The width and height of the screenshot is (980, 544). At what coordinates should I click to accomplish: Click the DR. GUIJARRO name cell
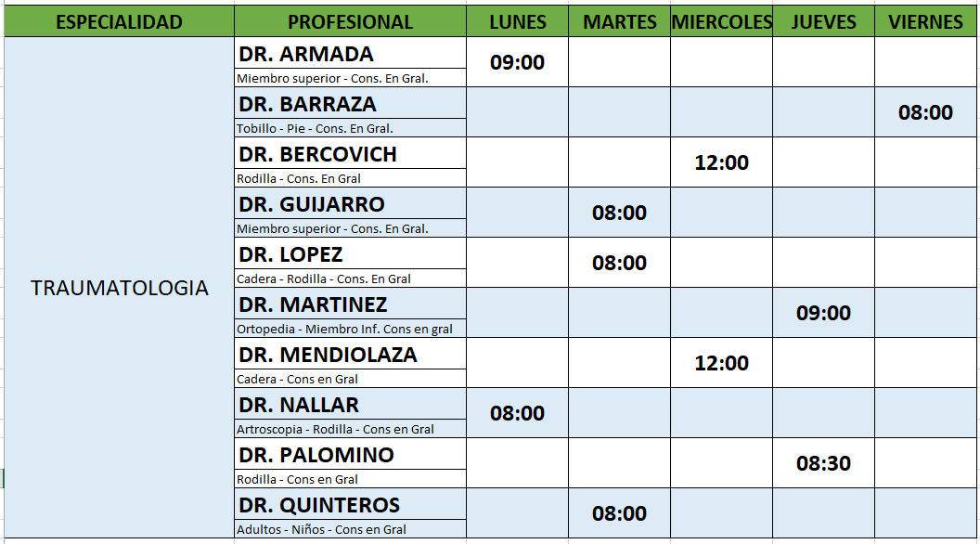[x=350, y=204]
